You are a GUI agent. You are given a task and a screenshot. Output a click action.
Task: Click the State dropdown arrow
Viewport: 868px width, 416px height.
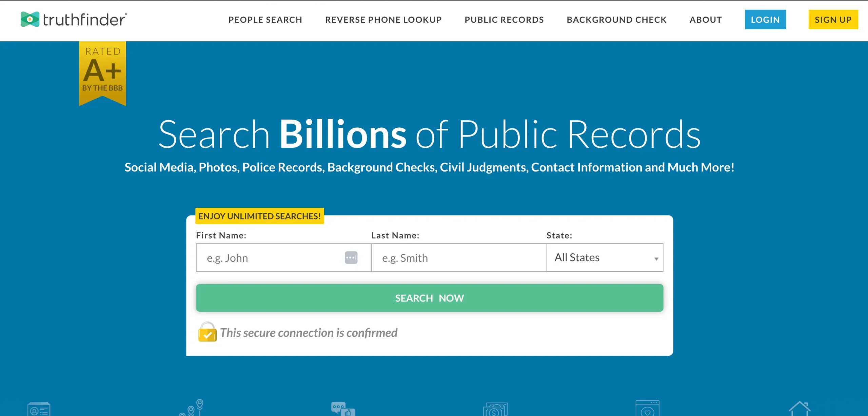point(656,259)
